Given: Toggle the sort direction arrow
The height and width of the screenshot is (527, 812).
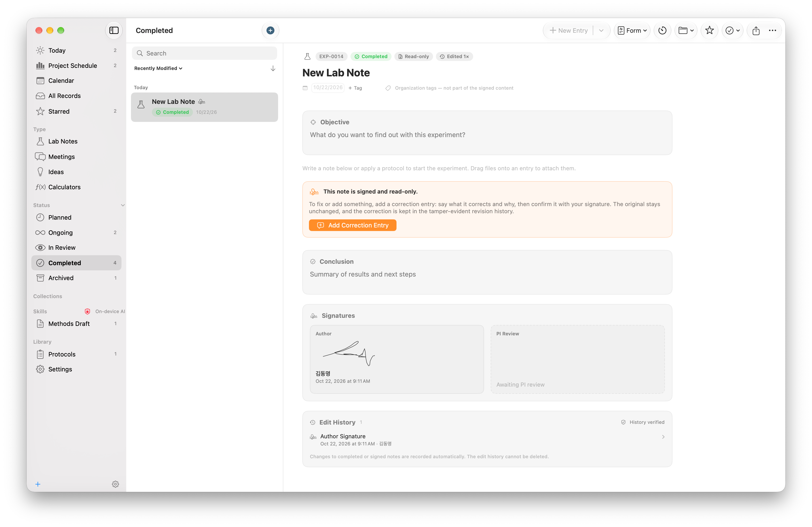Looking at the screenshot, I should [273, 69].
